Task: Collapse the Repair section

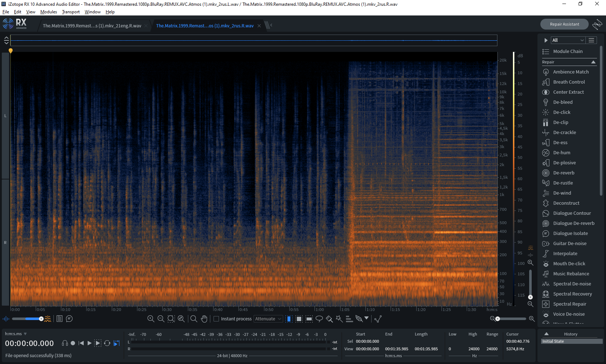Action: pyautogui.click(x=593, y=62)
